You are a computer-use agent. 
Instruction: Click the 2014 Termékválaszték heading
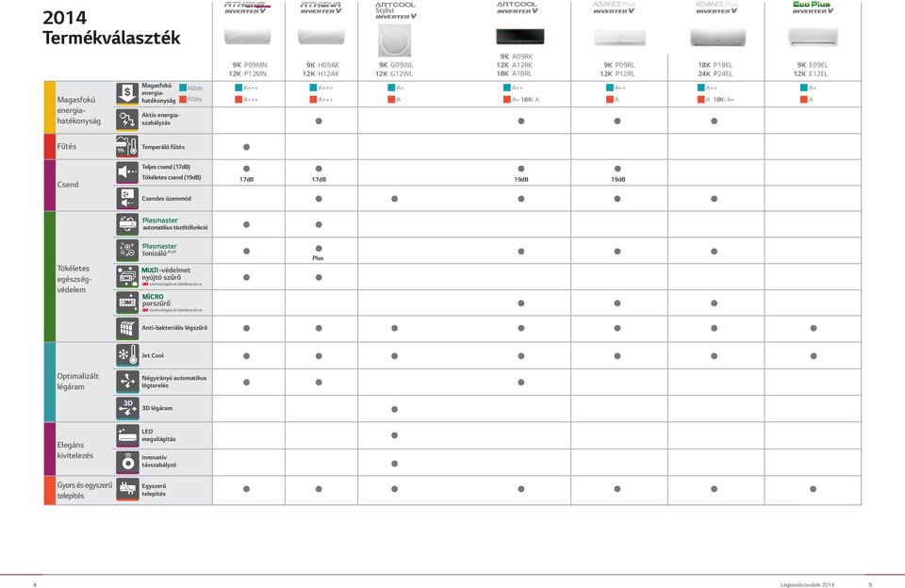point(111,27)
